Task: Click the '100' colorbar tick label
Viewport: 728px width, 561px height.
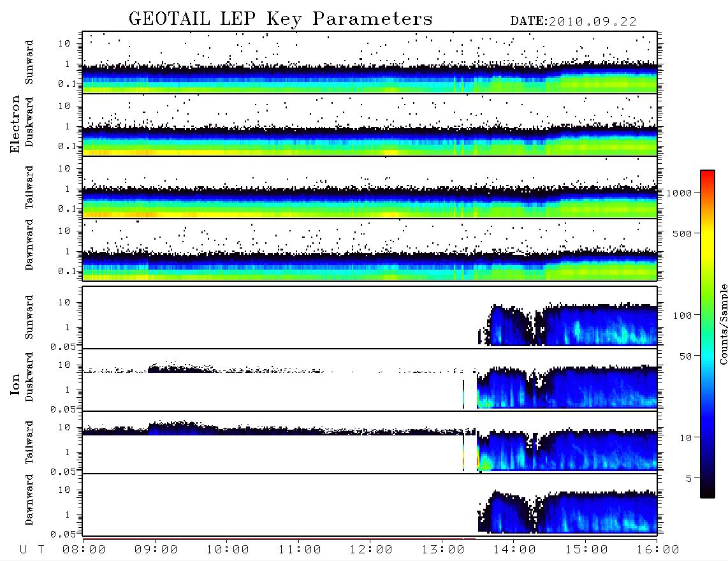Action: 682,316
